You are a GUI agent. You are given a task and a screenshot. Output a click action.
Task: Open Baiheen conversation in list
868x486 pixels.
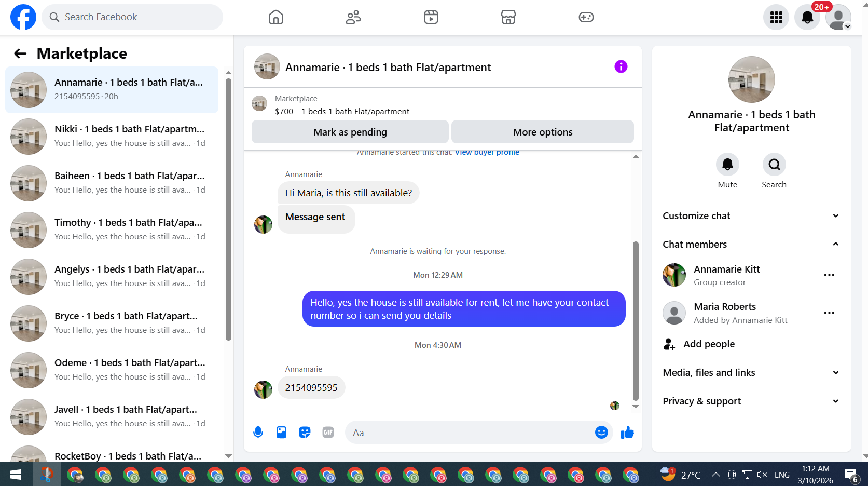coord(112,183)
